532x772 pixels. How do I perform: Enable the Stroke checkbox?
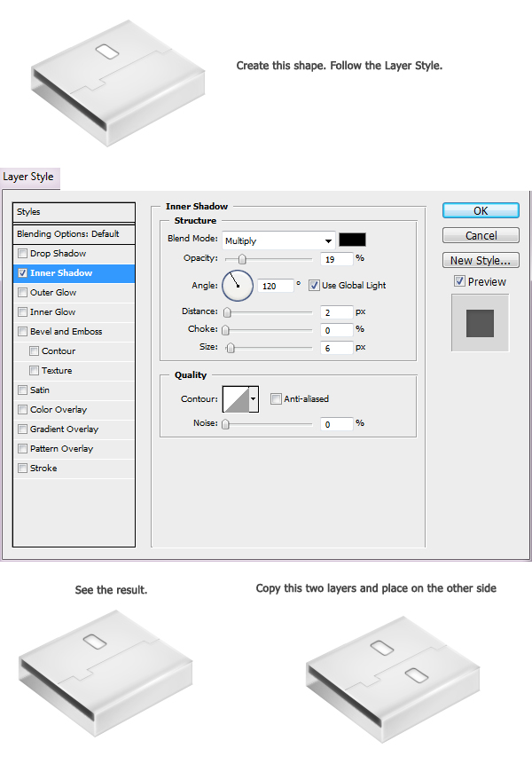click(22, 469)
